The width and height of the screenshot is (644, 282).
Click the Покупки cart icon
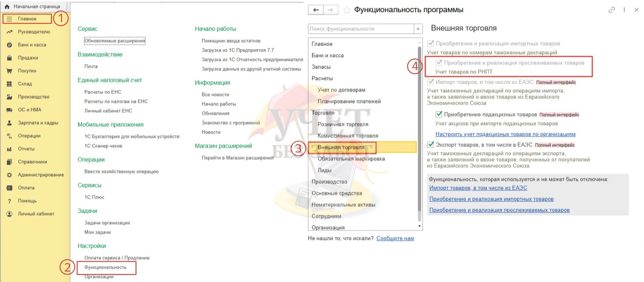9,71
